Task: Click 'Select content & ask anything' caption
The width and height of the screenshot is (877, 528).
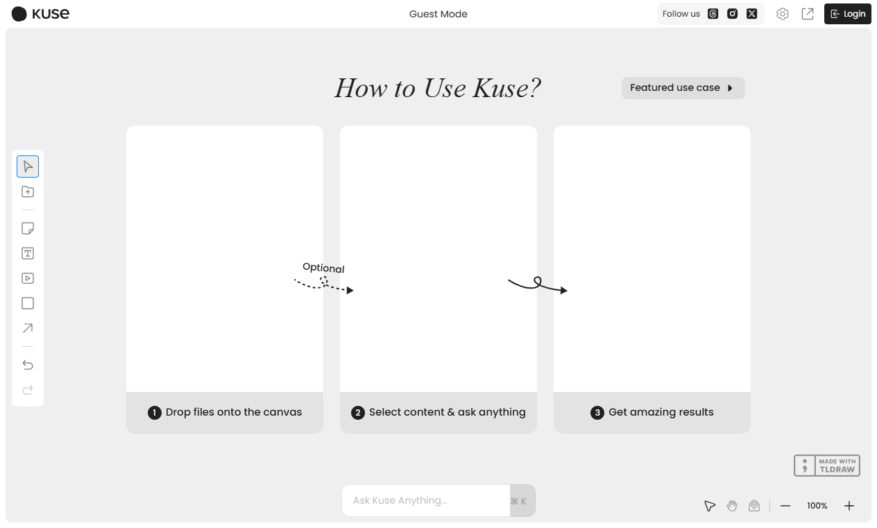Action: [x=447, y=412]
